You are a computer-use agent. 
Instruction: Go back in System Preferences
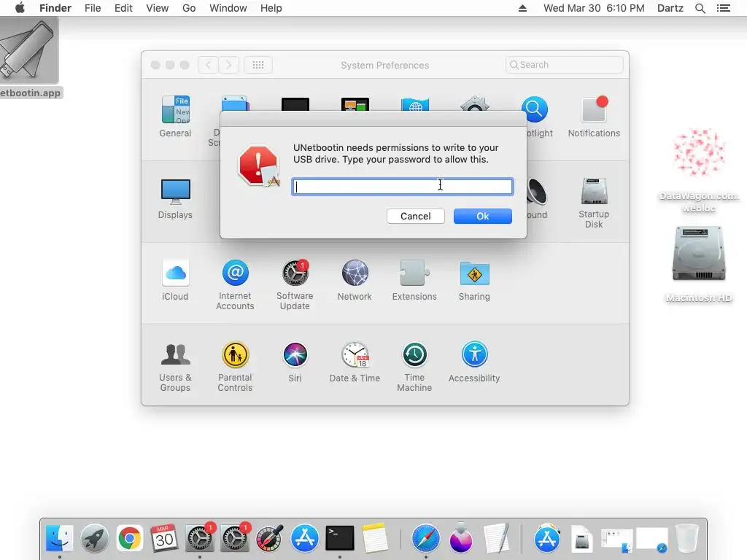208,65
